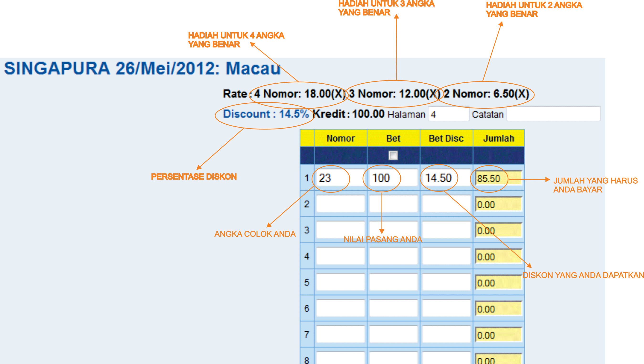Click row number 5 in the bet table
Viewport: 644px width, 364px height.
(x=307, y=283)
